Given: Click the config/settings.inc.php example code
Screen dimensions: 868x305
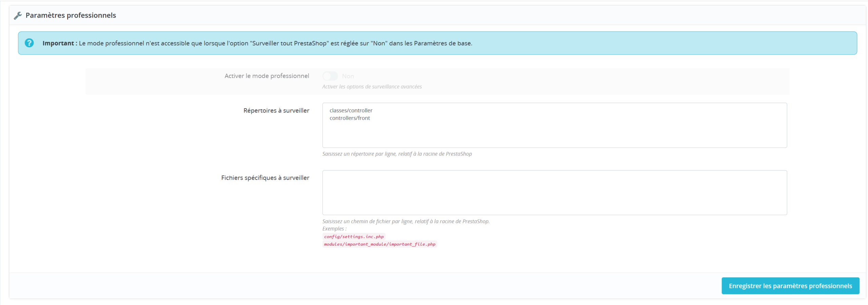Looking at the screenshot, I should coord(354,237).
